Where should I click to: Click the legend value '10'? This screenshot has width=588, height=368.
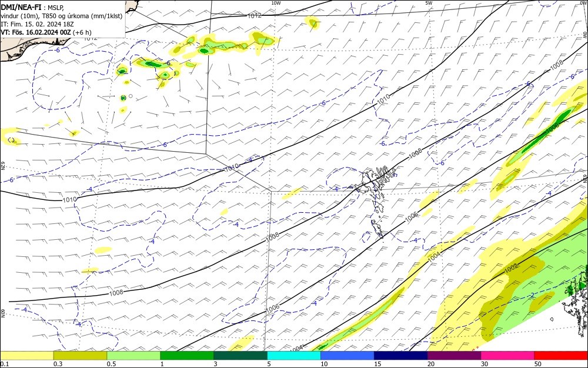coord(324,364)
